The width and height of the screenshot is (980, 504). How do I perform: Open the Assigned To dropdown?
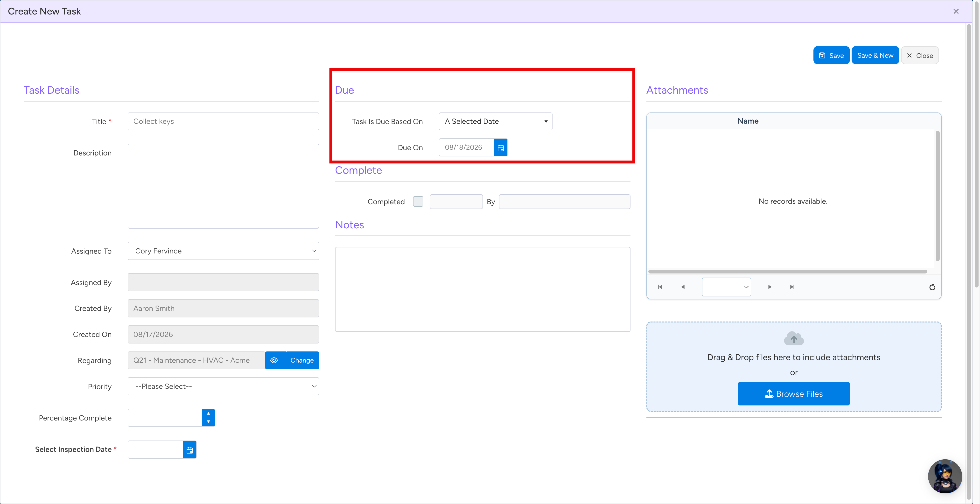[223, 251]
